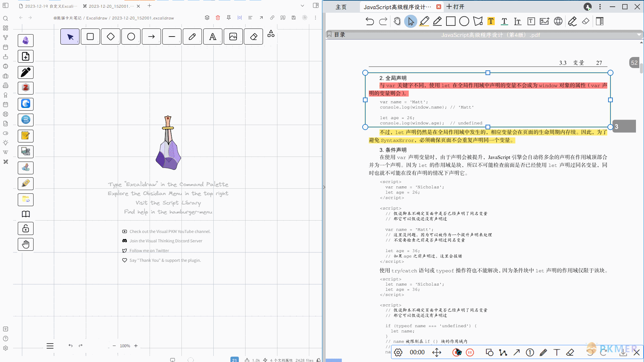Select the Excalidraw diamond shape tool
644x362 pixels.
111,37
